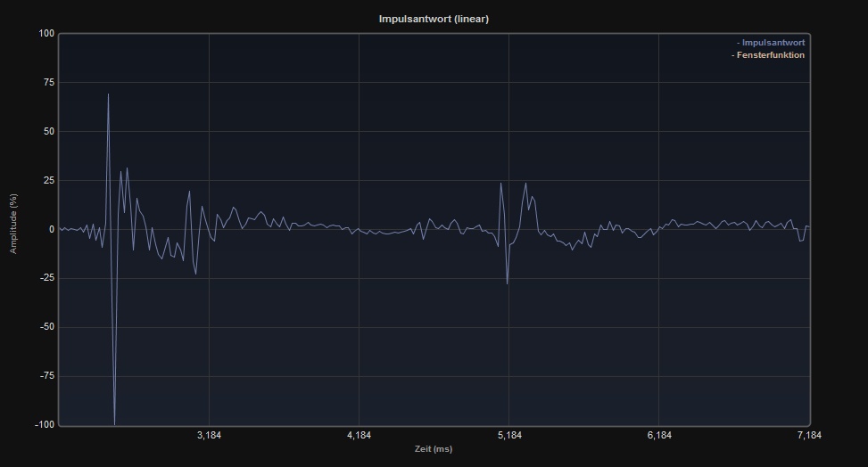Click the 3,184 x-axis tick label
The image size is (868, 467).
(209, 435)
